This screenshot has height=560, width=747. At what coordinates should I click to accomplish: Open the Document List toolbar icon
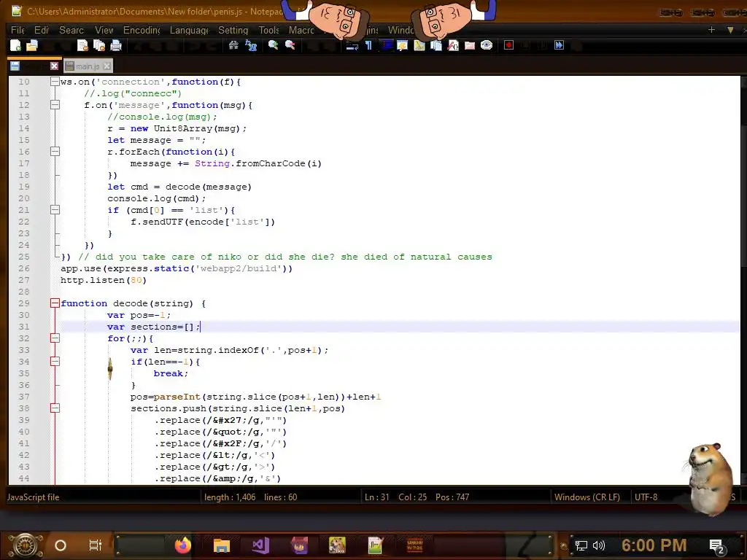point(436,46)
